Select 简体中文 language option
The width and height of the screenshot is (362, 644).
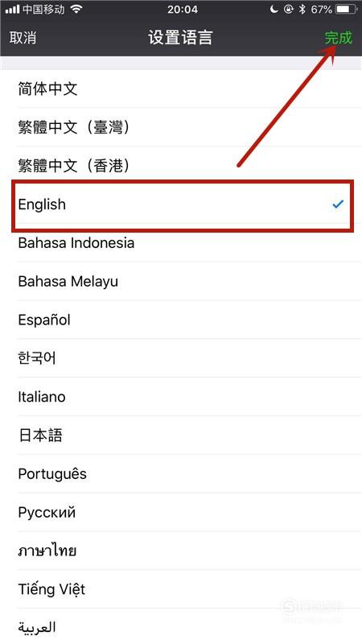pos(181,89)
